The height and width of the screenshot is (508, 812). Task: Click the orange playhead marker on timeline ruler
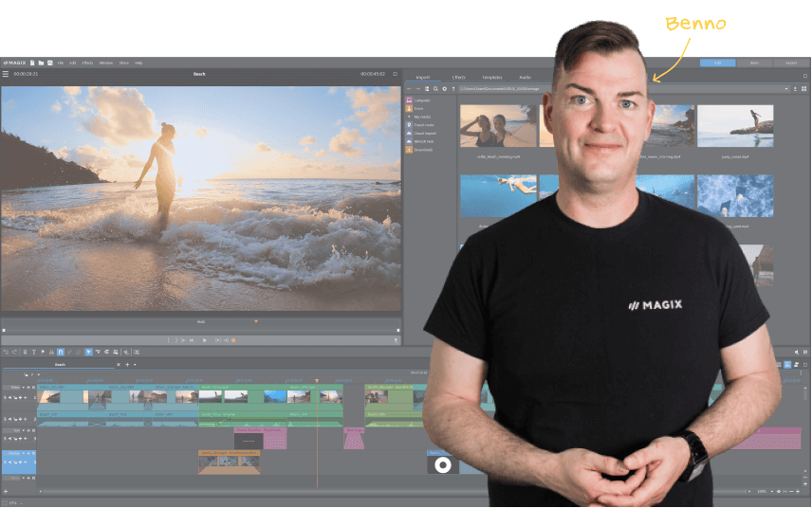(x=317, y=381)
